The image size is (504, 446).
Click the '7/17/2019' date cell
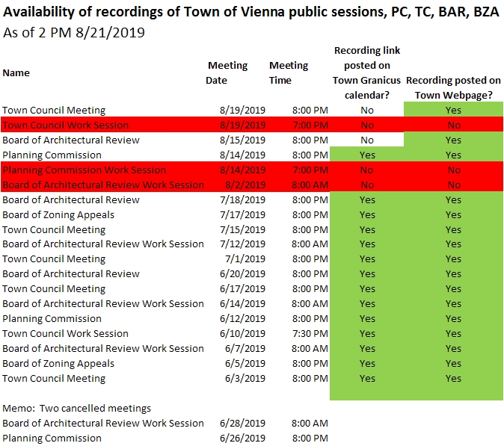click(x=242, y=215)
